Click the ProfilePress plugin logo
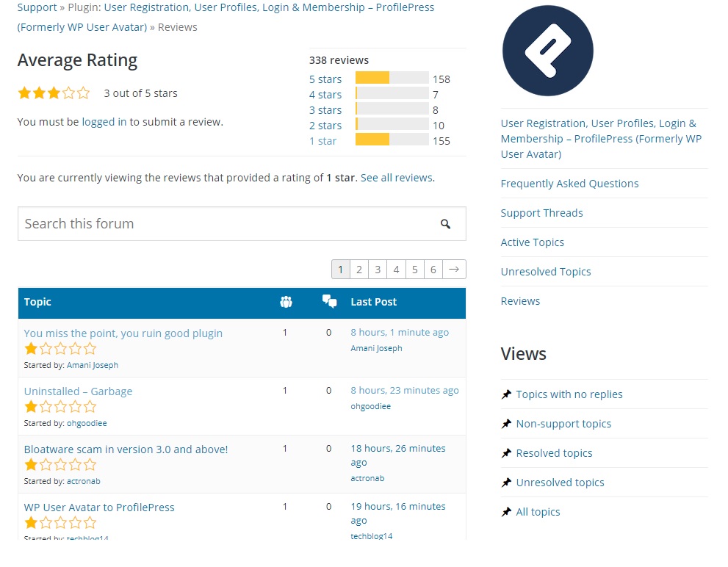Screen dimensions: 728x567 pyautogui.click(x=548, y=51)
